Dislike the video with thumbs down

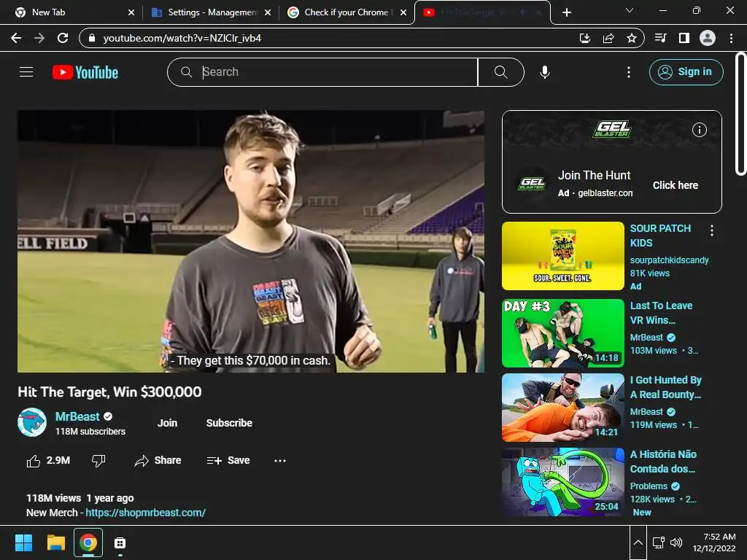(98, 461)
